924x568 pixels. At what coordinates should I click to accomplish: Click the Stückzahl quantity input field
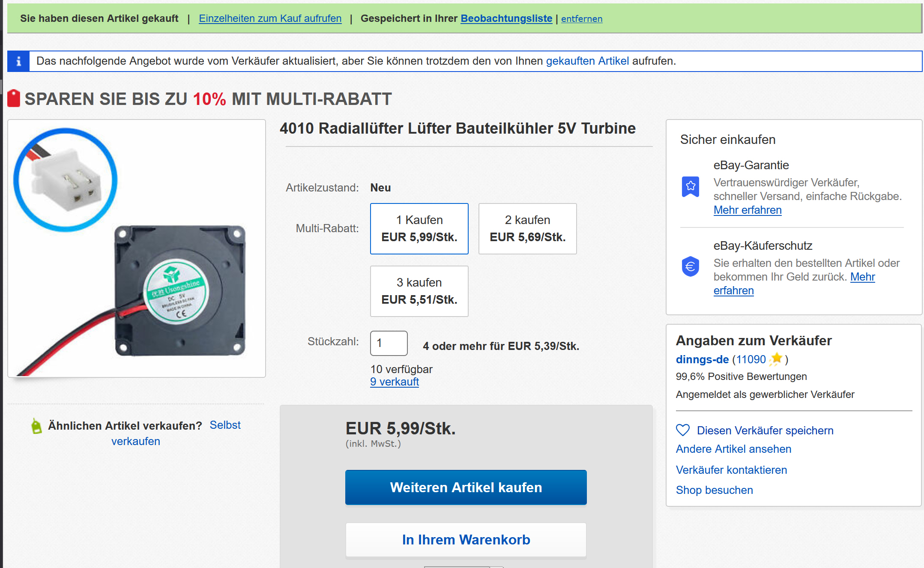click(389, 343)
